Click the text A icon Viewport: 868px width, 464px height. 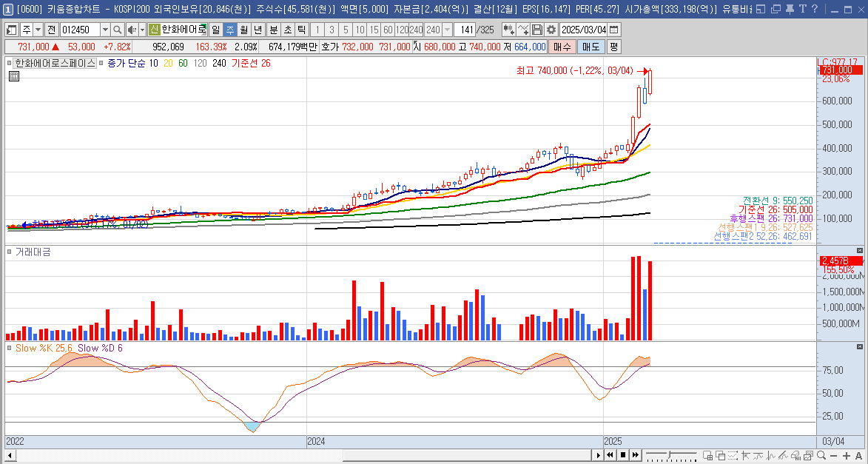point(858,456)
